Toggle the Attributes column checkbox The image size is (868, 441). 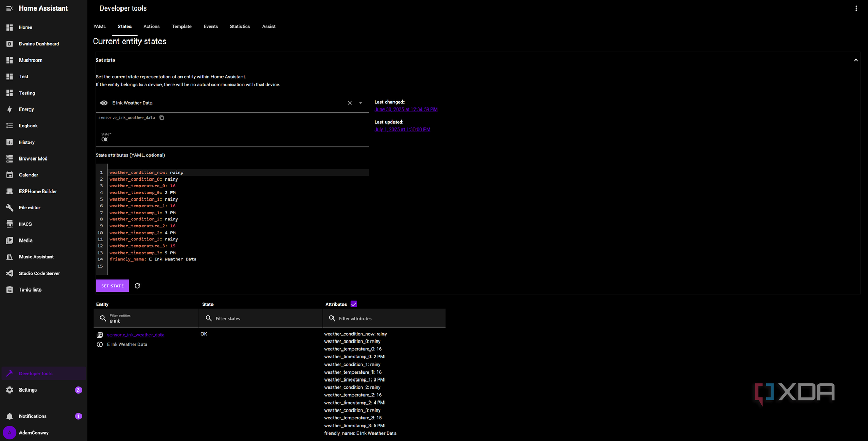click(354, 304)
